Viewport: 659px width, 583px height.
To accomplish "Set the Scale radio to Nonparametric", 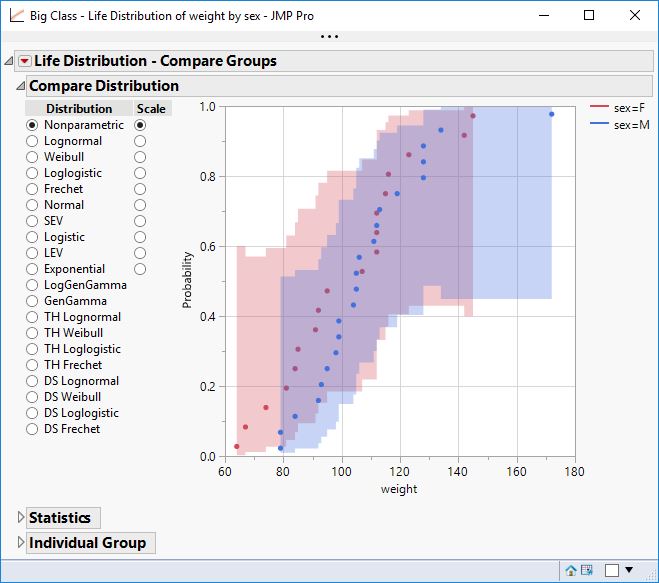I will (140, 125).
